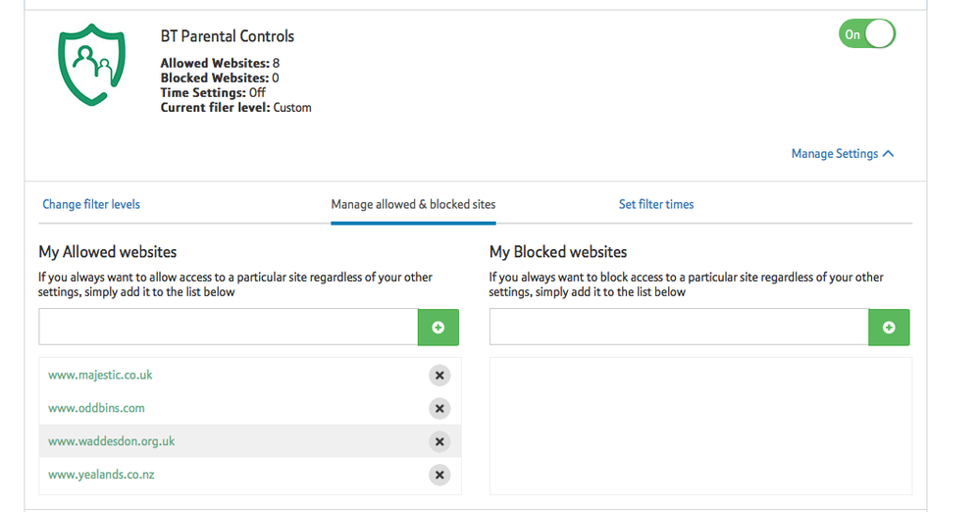
Task: Focus the blocked websites input field
Action: click(x=679, y=327)
